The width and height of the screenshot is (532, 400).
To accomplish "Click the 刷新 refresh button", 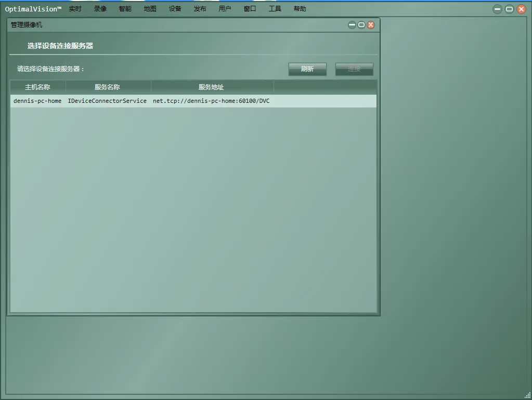I will (307, 69).
